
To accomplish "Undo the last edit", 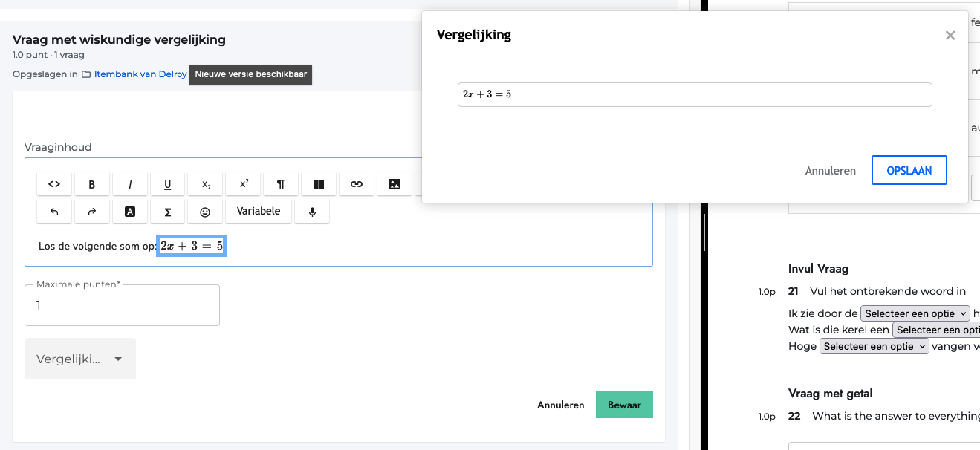I will point(54,212).
